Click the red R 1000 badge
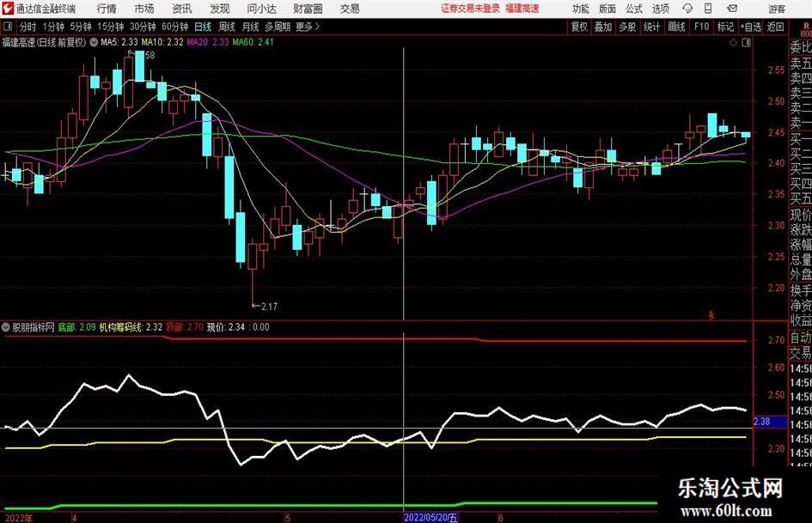This screenshot has width=812, height=523. (806, 29)
